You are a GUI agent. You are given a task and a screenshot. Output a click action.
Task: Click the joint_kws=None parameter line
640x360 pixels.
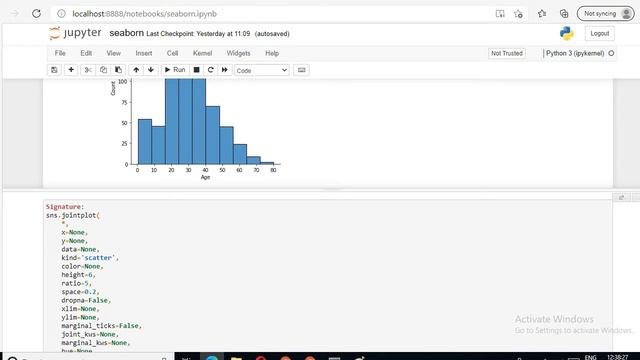90,334
